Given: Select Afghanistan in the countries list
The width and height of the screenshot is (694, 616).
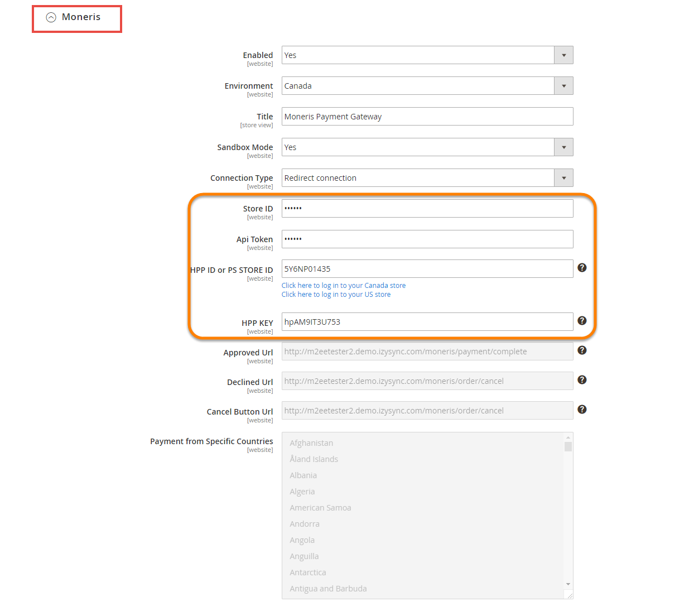Looking at the screenshot, I should [311, 443].
